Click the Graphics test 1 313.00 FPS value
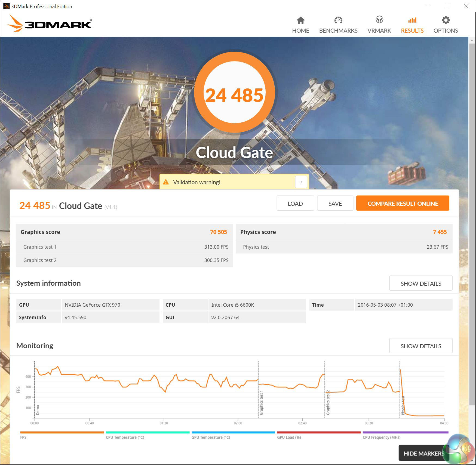This screenshot has height=465, width=476. (x=216, y=247)
